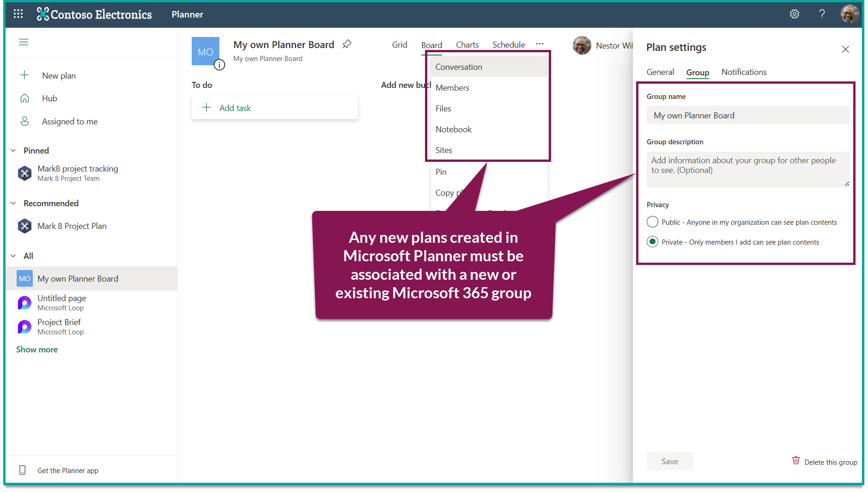Open Get the Planner app
This screenshot has height=492, width=868.
(x=68, y=470)
